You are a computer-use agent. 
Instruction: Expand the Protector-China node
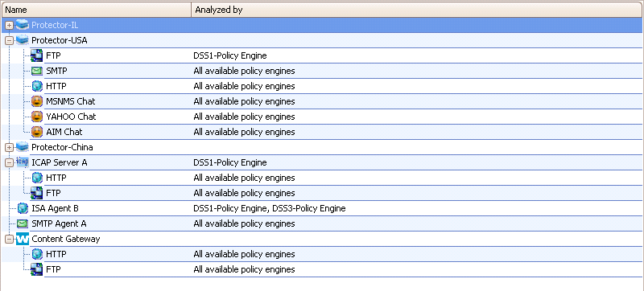pyautogui.click(x=9, y=147)
